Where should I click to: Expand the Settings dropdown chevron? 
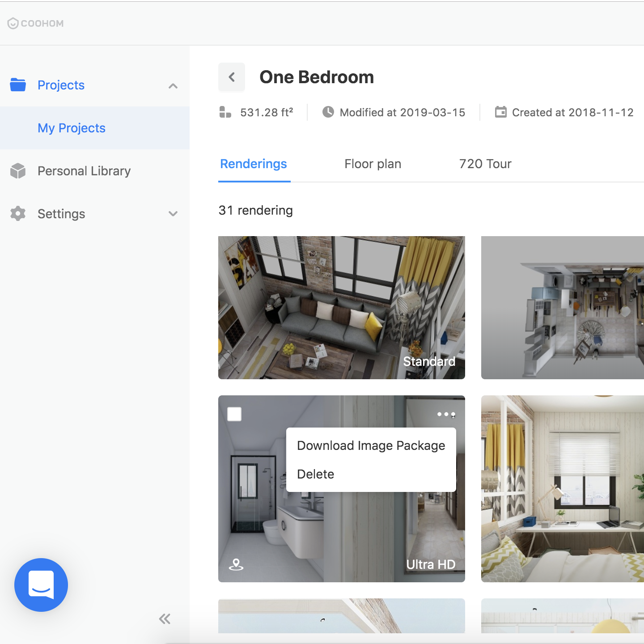tap(173, 214)
